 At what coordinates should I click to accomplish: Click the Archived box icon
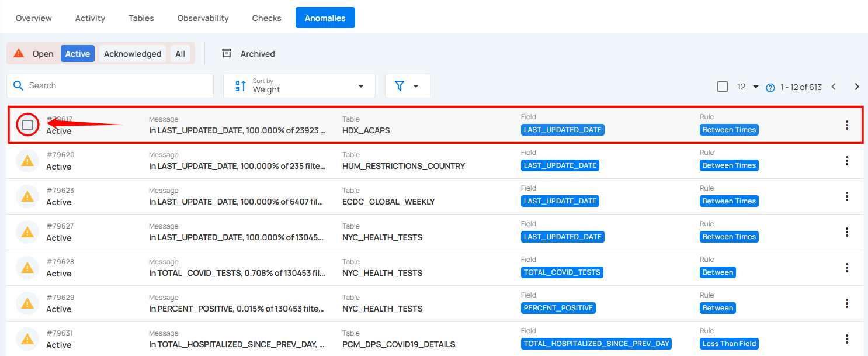tap(227, 53)
